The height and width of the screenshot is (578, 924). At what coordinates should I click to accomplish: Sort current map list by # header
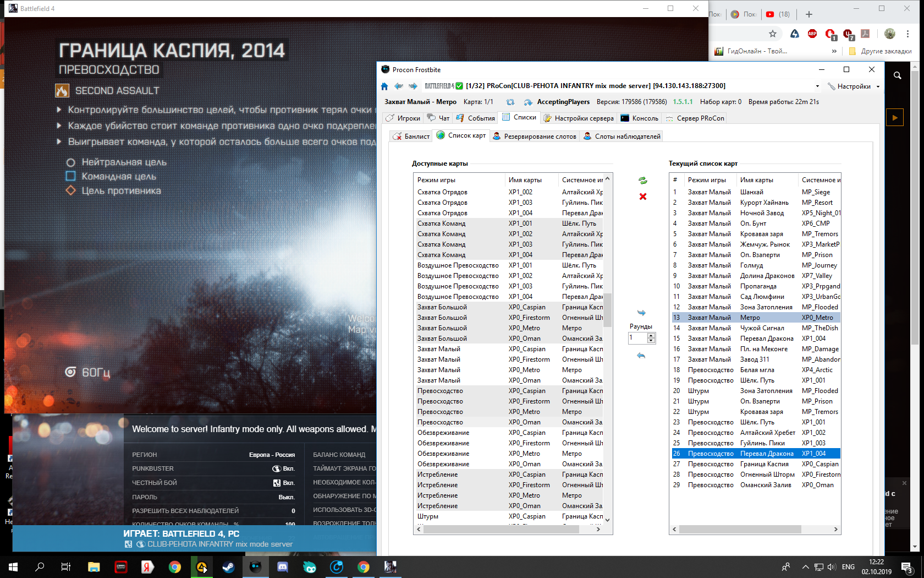pos(676,180)
